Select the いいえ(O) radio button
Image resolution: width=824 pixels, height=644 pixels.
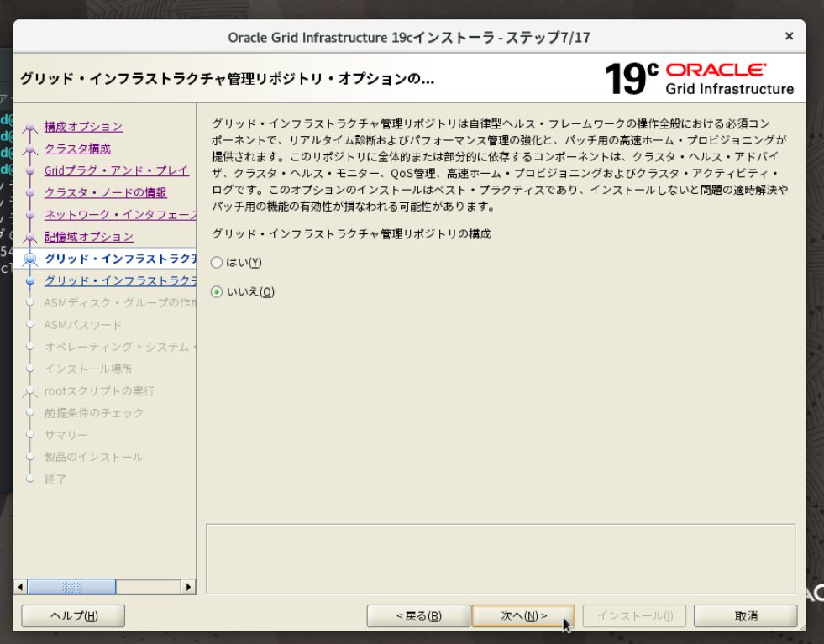point(217,291)
